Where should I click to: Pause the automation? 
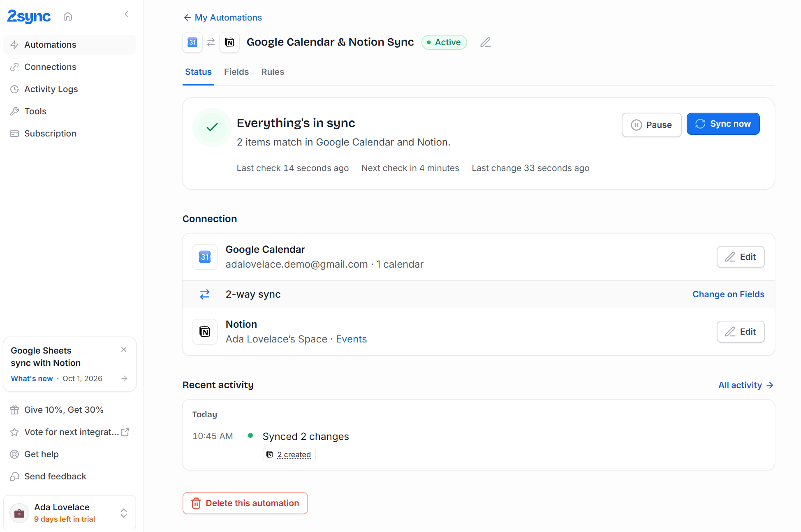click(x=651, y=125)
